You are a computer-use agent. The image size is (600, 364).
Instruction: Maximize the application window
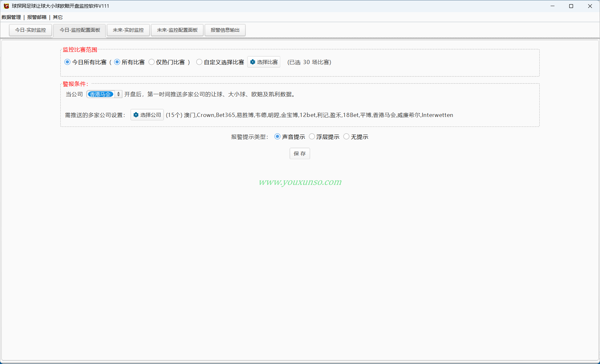point(571,6)
